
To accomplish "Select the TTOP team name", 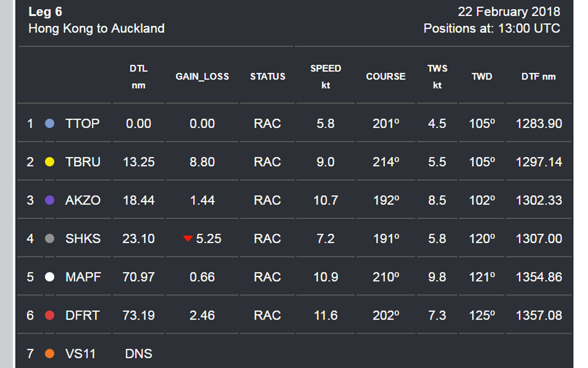I will pos(82,124).
